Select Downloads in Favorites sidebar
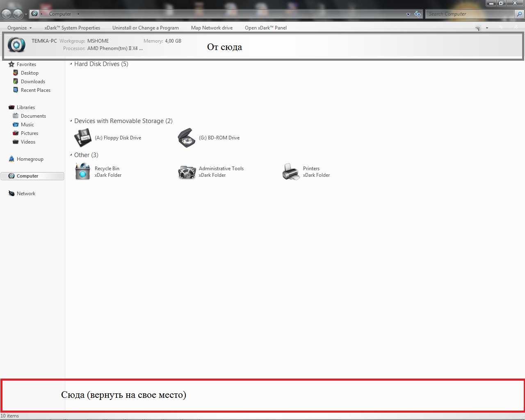 point(33,82)
